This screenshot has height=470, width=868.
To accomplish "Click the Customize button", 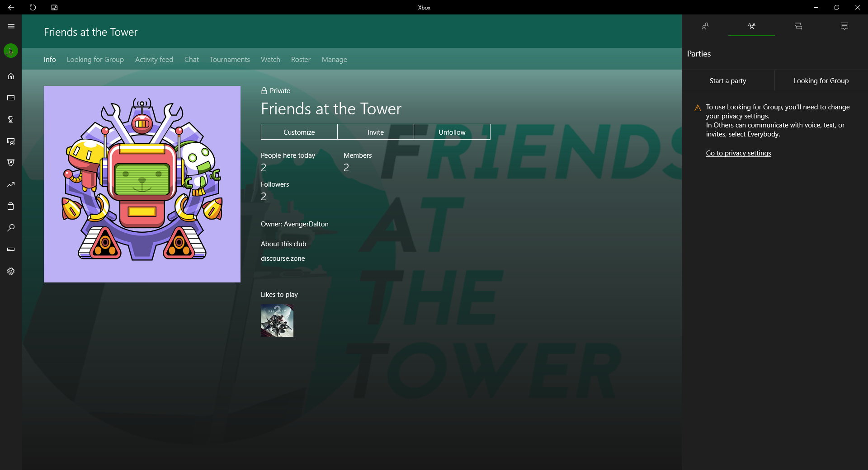I will (299, 132).
